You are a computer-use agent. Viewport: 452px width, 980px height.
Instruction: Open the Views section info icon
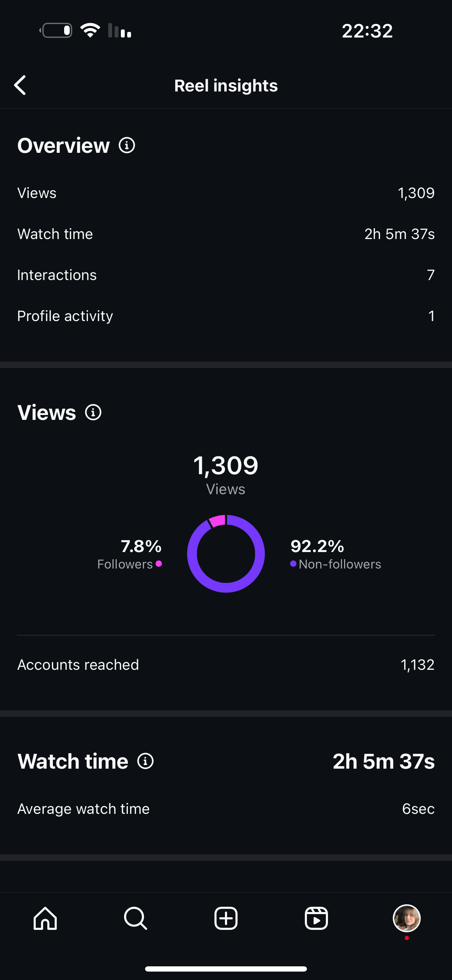pyautogui.click(x=93, y=413)
